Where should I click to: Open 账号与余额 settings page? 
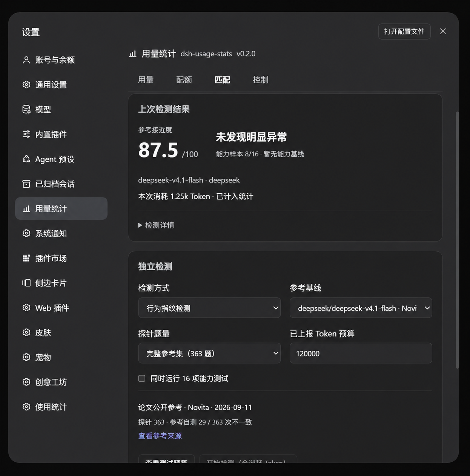point(61,60)
